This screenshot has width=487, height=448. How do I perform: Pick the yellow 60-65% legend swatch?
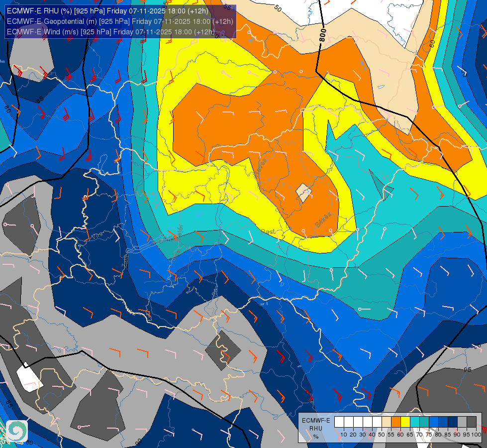tap(405, 422)
